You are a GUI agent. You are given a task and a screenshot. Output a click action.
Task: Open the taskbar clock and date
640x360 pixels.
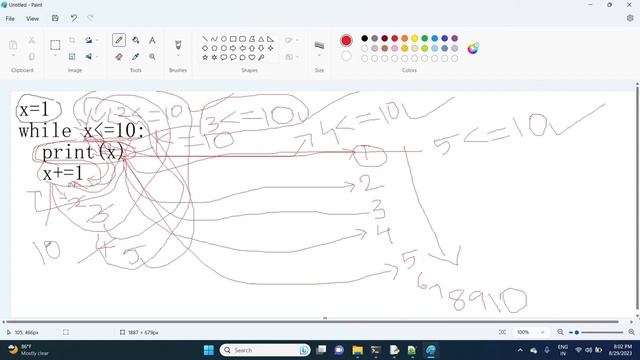pos(620,350)
